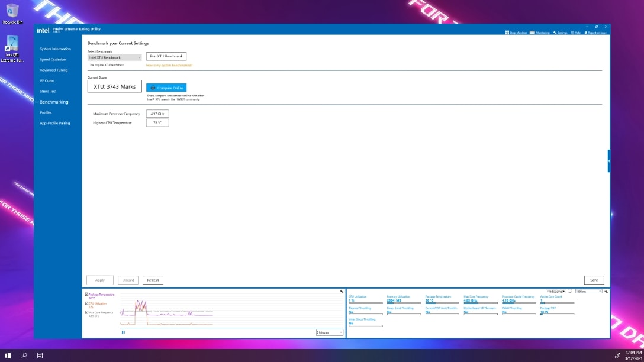This screenshot has width=644, height=362.
Task: Open the Help menu
Action: pos(576,33)
